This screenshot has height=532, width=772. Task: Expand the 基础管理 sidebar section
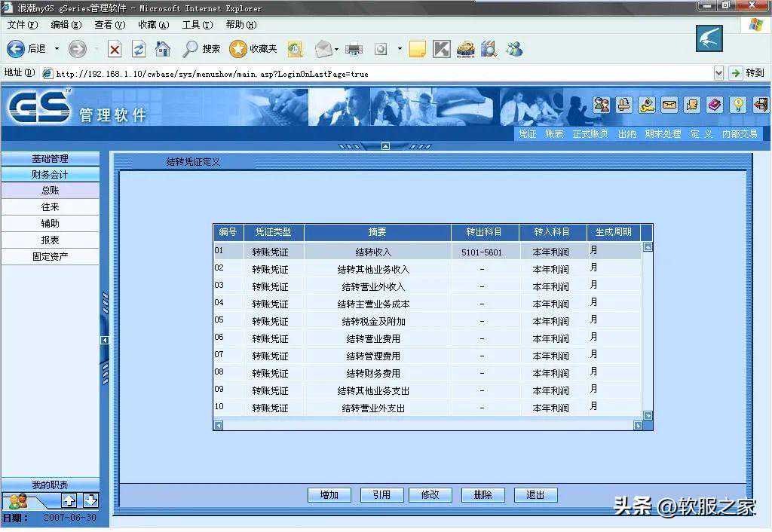50,158
